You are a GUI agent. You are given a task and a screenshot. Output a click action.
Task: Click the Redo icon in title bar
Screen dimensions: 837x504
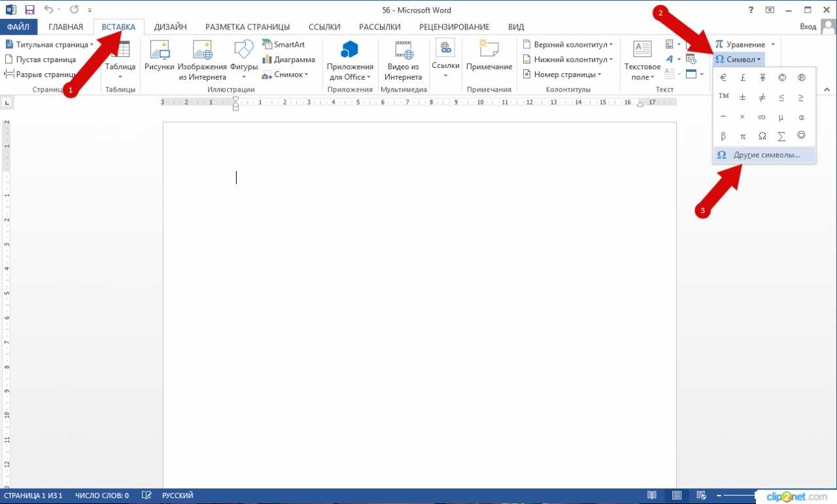tap(73, 10)
